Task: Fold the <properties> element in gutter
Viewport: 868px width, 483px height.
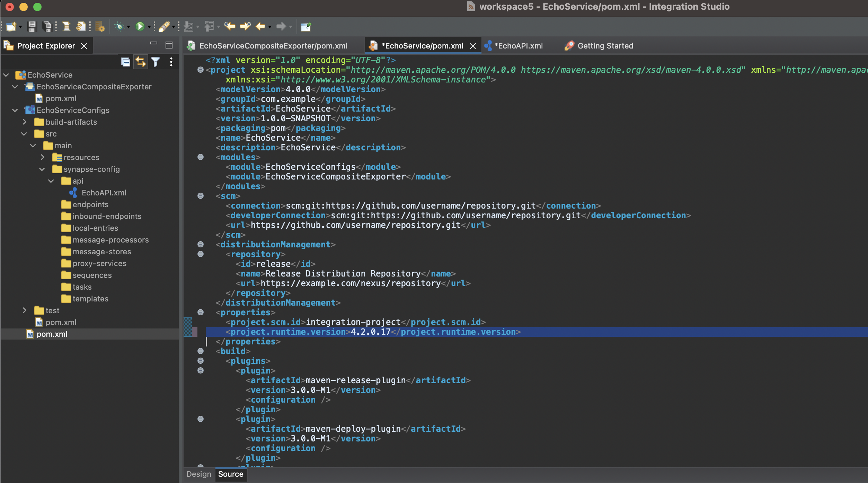Action: pyautogui.click(x=200, y=312)
